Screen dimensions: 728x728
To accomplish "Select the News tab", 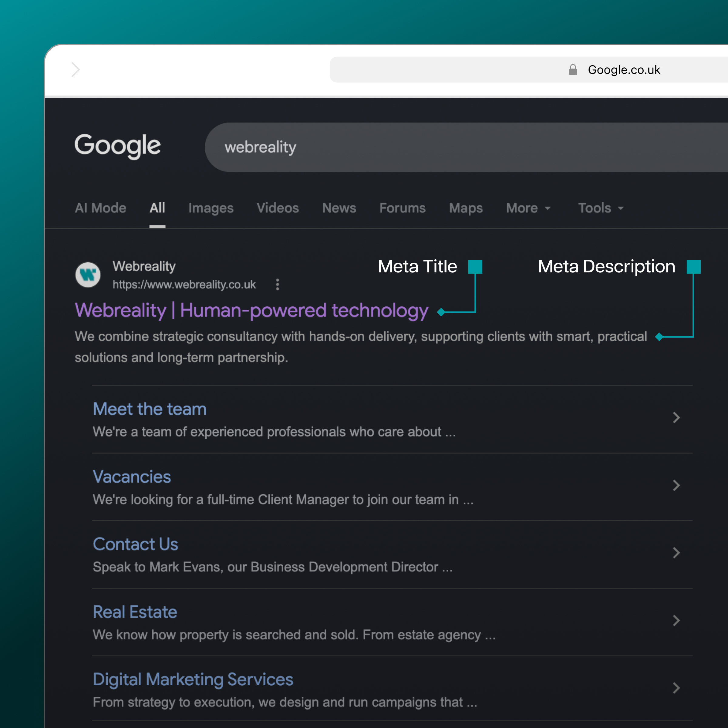I will (339, 208).
